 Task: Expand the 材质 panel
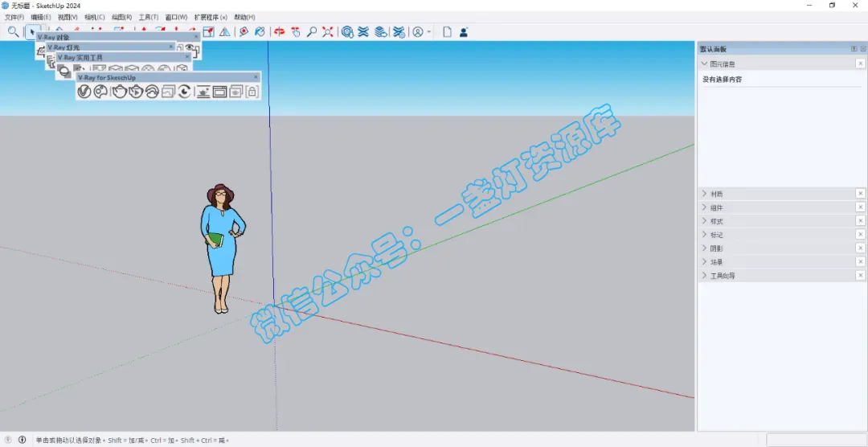pos(704,194)
